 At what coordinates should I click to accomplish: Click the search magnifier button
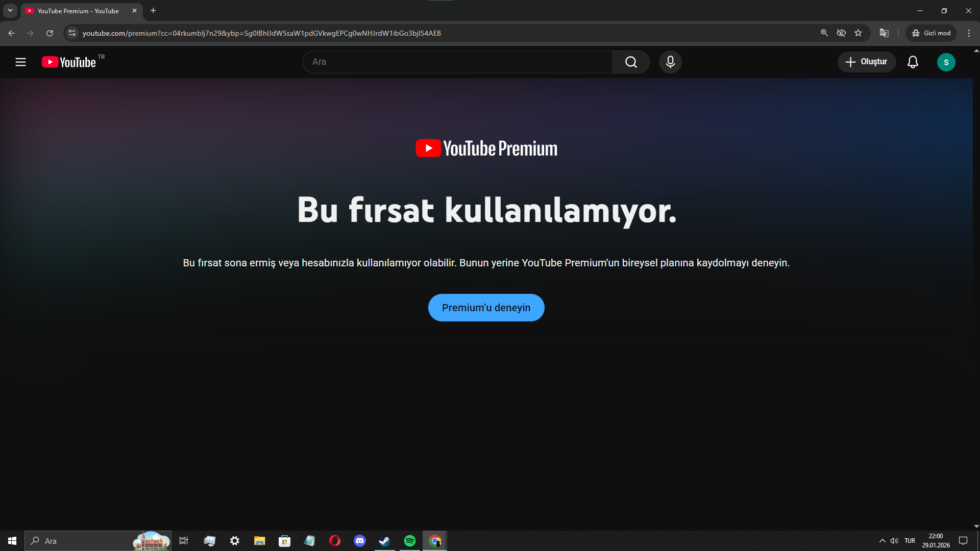coord(631,62)
